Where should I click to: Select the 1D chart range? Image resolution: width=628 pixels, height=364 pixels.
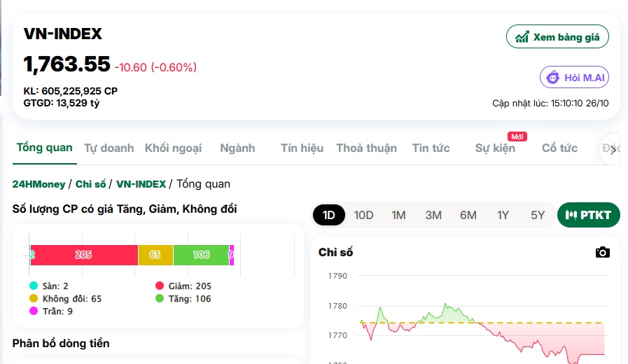(329, 215)
